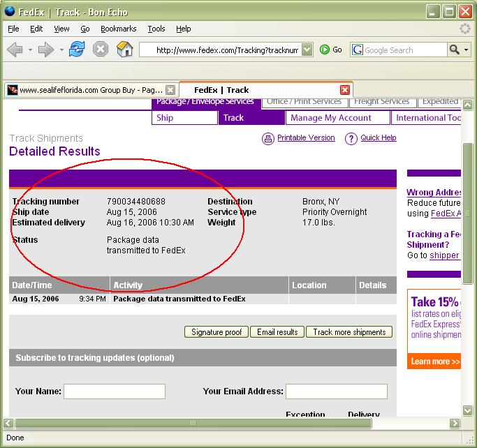Screen dimensions: 477x448
Task: Click the Ship navigation tab
Action: [184, 118]
